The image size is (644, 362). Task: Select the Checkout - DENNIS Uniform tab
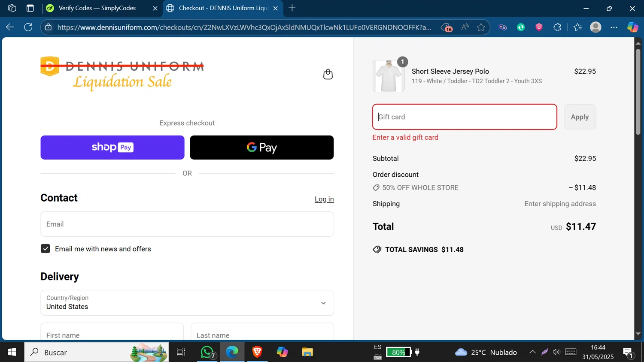223,8
